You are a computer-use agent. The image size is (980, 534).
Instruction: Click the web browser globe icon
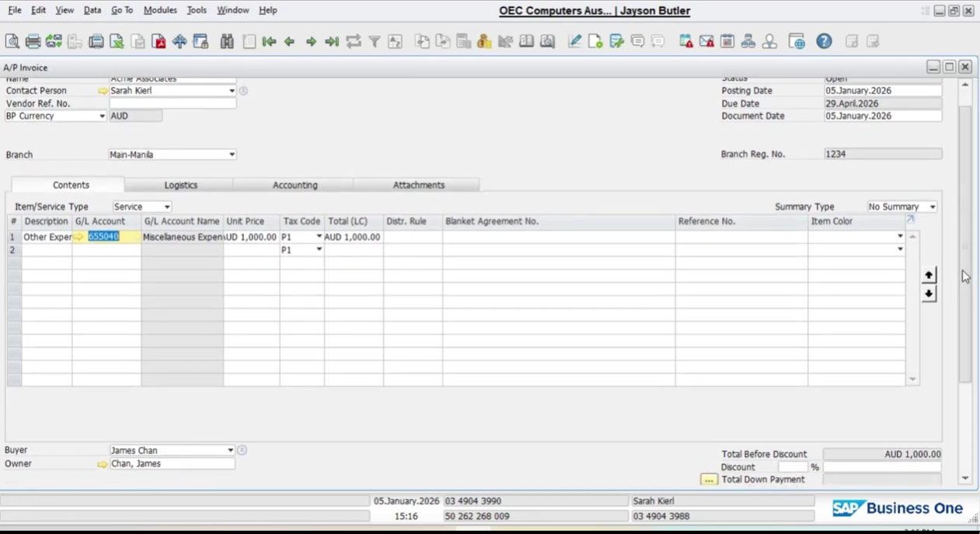797,41
